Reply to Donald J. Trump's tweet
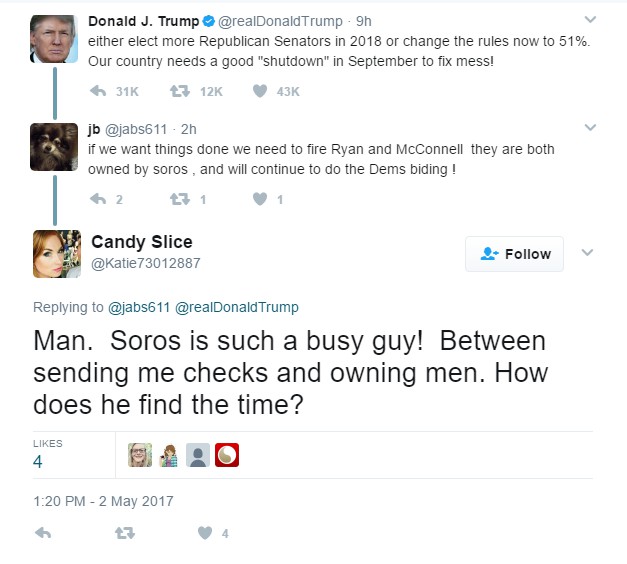Image resolution: width=627 pixels, height=564 pixels. [98, 91]
